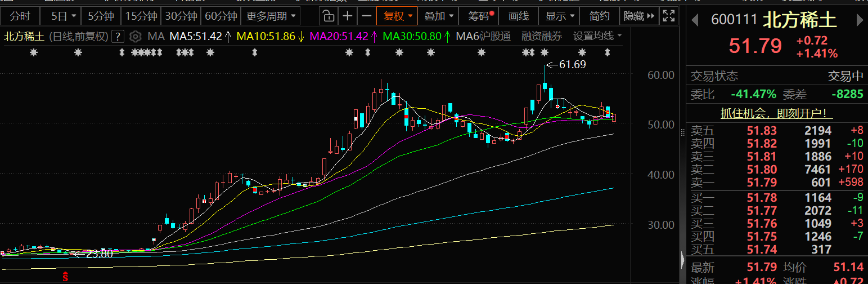The width and height of the screenshot is (868, 284).
Task: Click the lock icon in the chart toolbar
Action: [329, 16]
